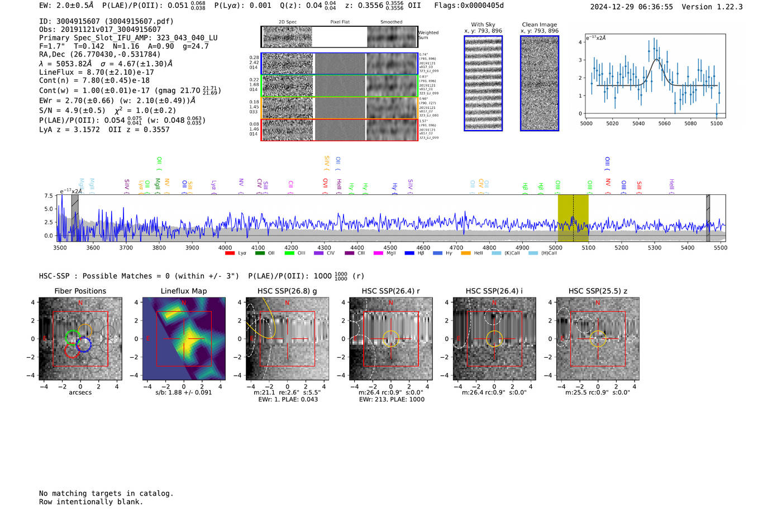Screen dimensions: 782x532
Task: Click the (K)CaII legend swatch
Action: coord(496,253)
